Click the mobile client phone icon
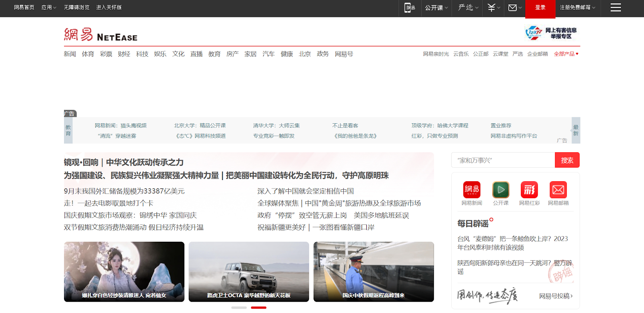644x313 pixels. coord(409,8)
